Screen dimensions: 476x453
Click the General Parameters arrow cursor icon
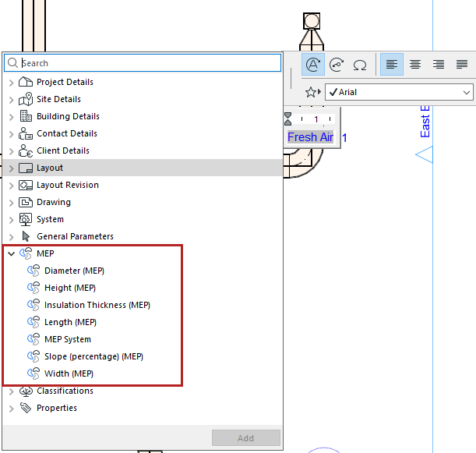(26, 236)
